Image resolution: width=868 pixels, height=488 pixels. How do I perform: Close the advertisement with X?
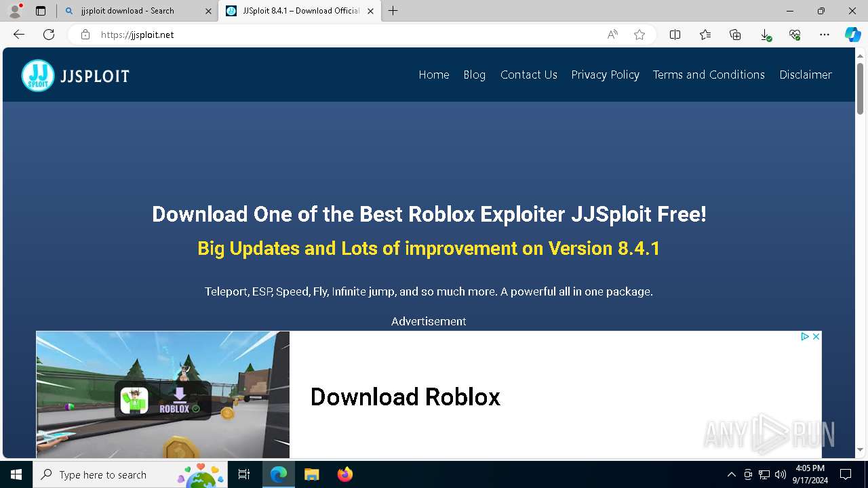816,336
